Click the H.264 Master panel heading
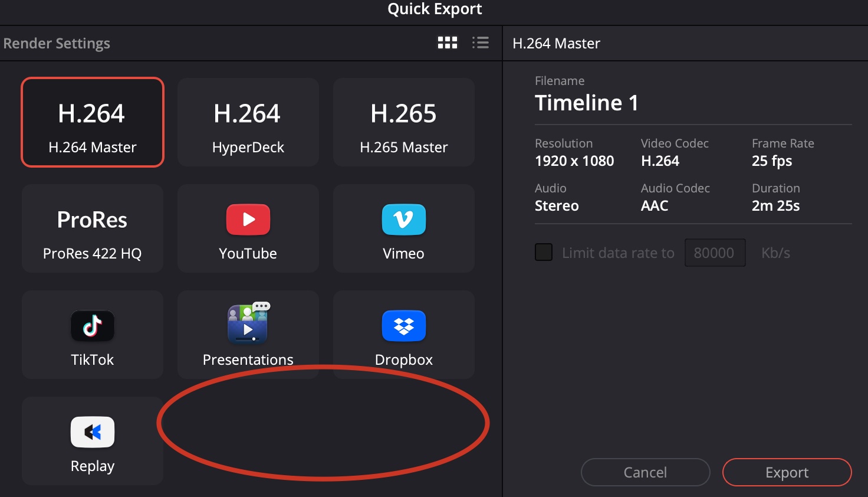Viewport: 868px width, 497px height. coord(557,44)
